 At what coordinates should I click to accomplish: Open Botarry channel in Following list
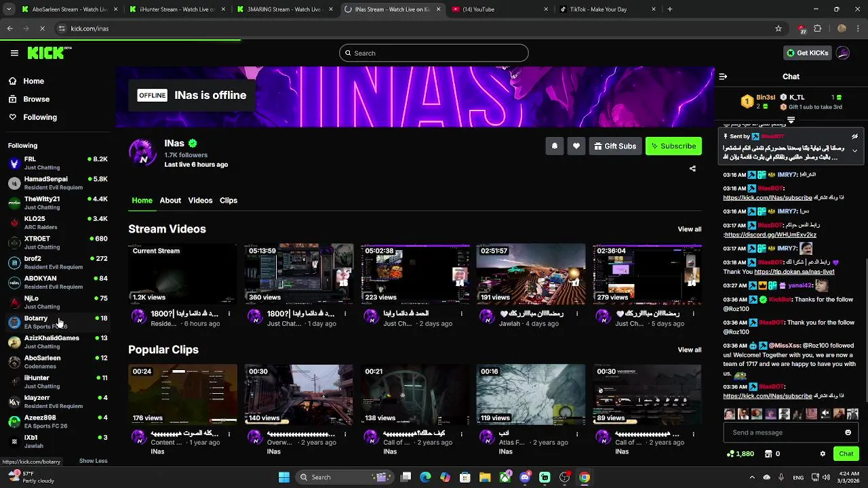pos(58,322)
